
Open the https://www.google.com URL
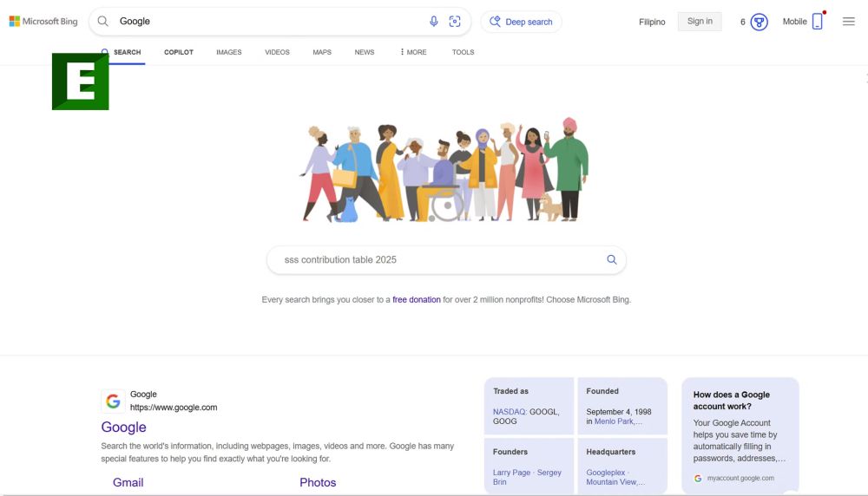tap(174, 408)
